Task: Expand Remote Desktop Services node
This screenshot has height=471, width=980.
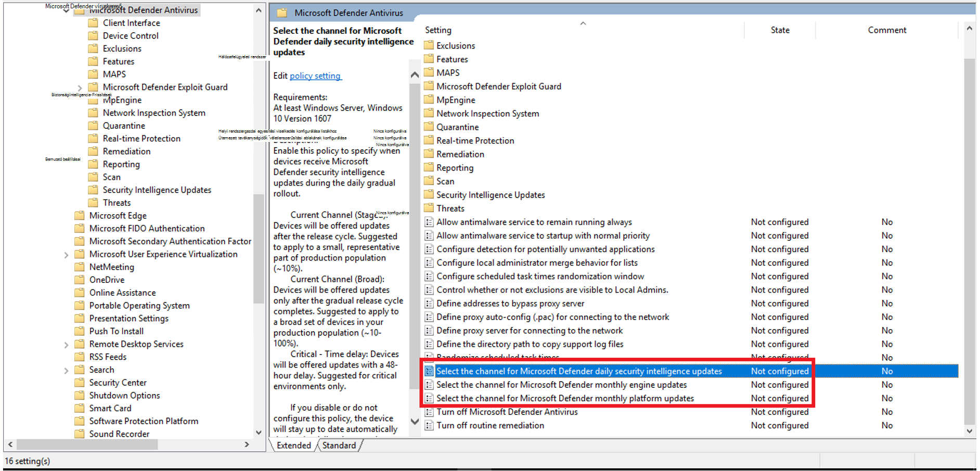Action: tap(66, 345)
